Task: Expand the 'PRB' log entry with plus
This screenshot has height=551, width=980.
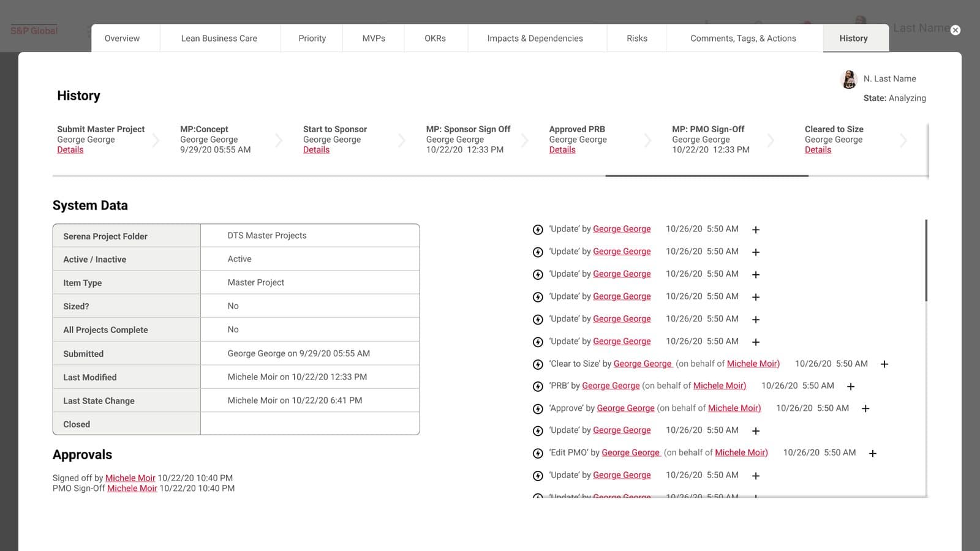Action: coord(851,387)
